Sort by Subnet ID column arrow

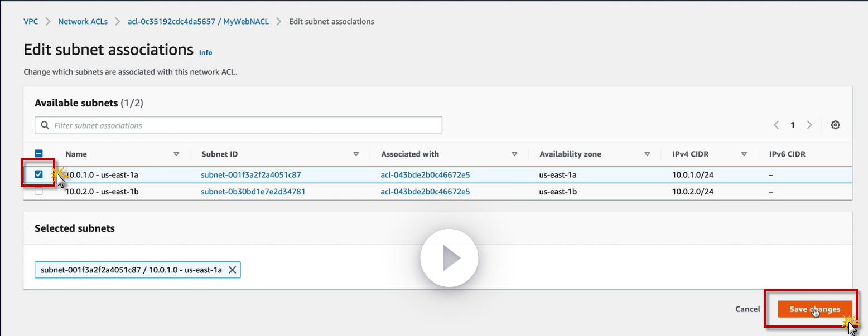pos(356,154)
